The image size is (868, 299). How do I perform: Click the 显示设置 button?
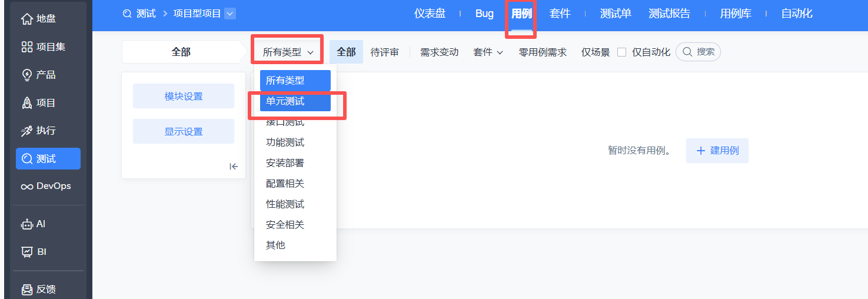click(184, 131)
